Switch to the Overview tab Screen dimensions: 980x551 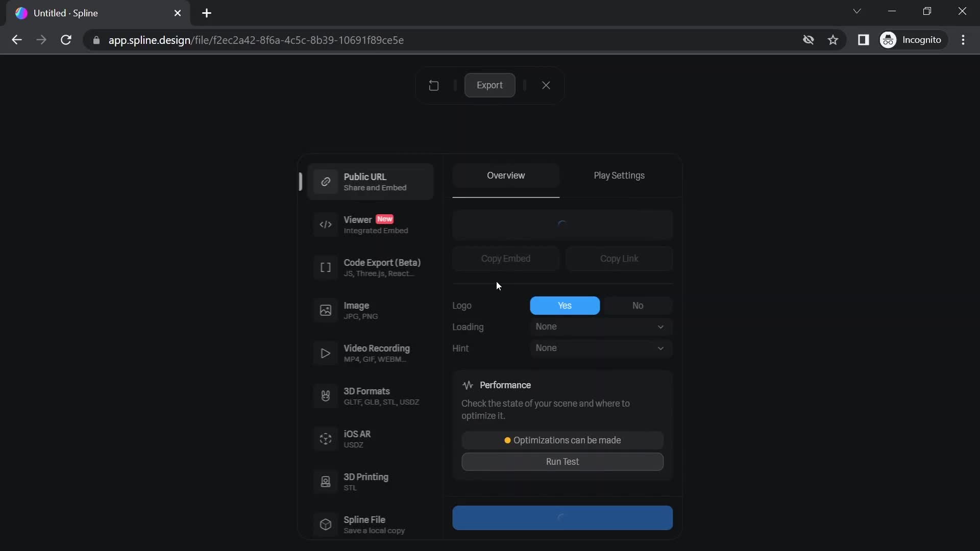(x=506, y=176)
